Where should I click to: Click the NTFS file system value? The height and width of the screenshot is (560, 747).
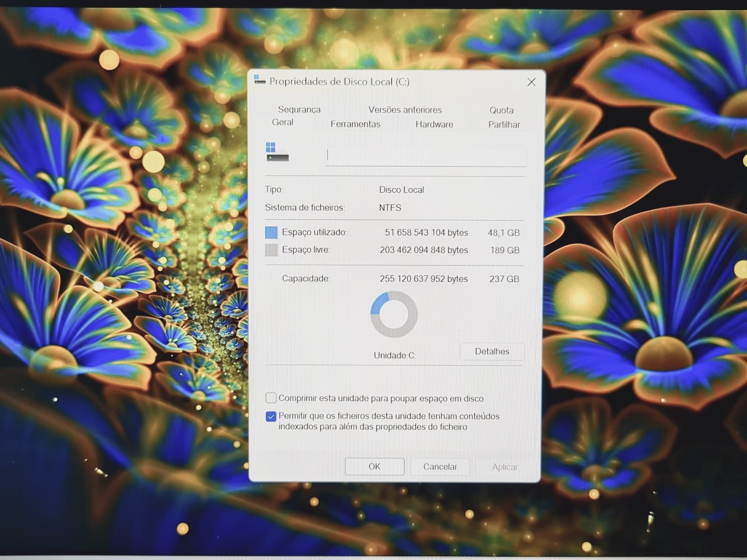390,208
